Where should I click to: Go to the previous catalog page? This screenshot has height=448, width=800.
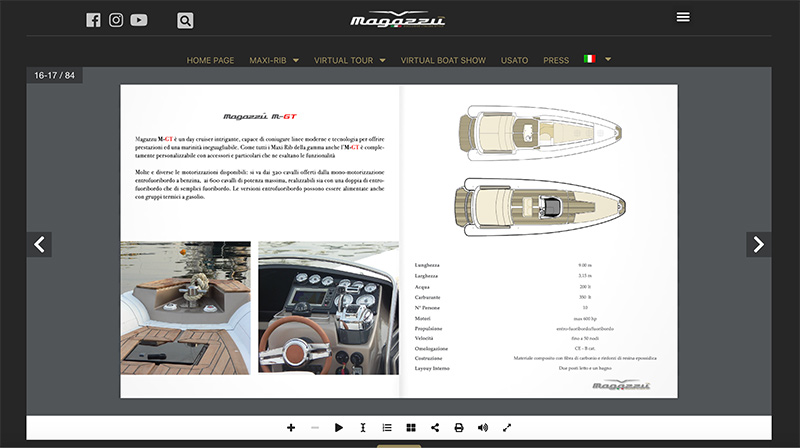point(39,244)
